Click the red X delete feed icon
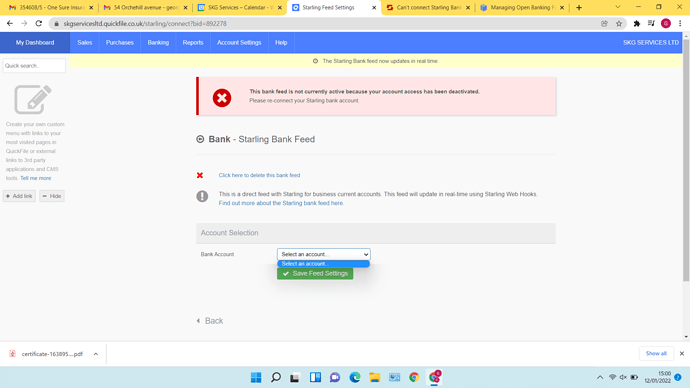Viewport: 690px width, 388px height. tap(200, 175)
